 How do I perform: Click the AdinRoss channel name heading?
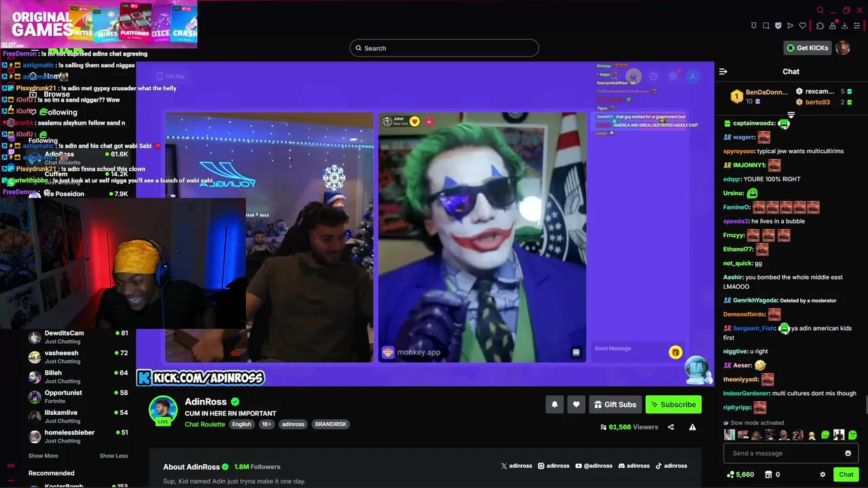(x=205, y=402)
